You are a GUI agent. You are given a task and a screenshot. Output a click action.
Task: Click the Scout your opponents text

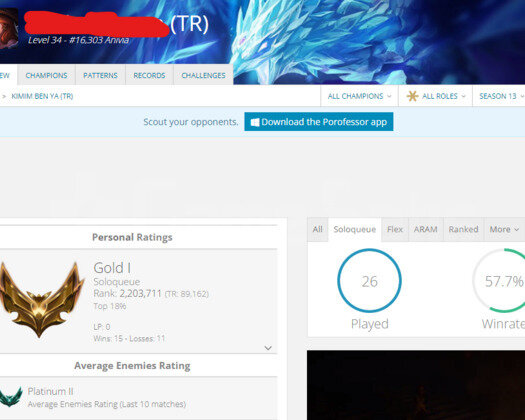(x=191, y=122)
